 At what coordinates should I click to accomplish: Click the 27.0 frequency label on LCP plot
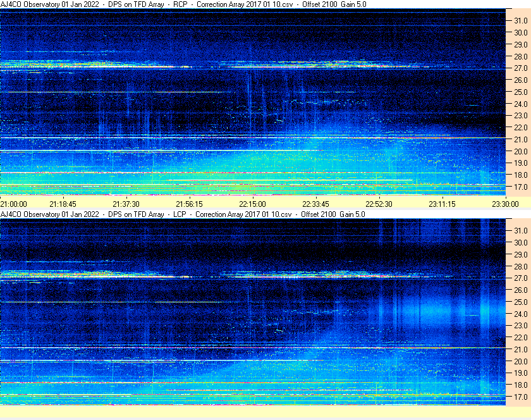(x=521, y=278)
